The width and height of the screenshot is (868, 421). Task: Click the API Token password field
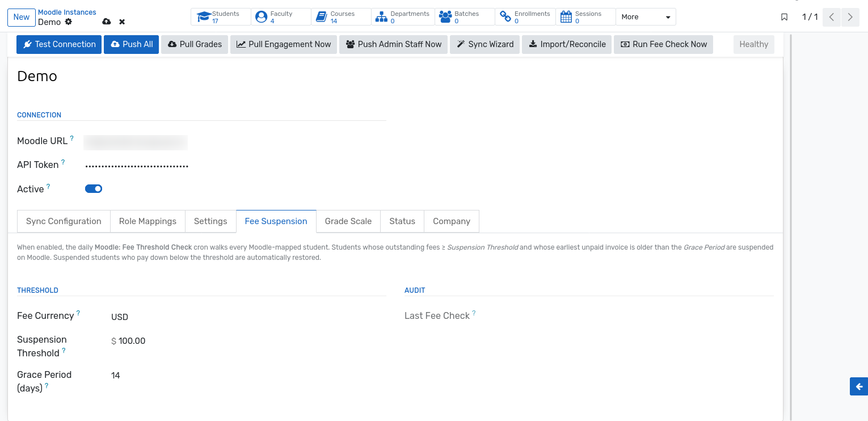click(x=235, y=166)
